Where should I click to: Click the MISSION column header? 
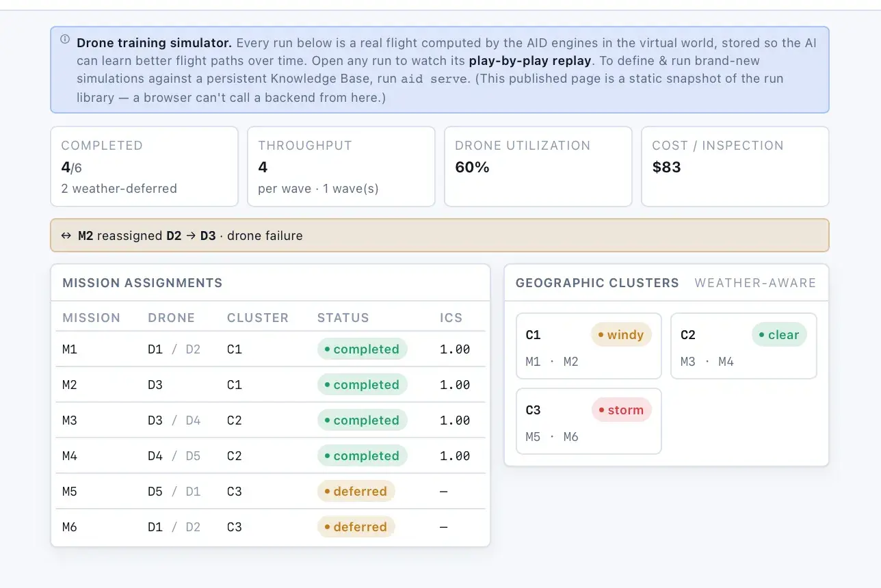coord(92,318)
